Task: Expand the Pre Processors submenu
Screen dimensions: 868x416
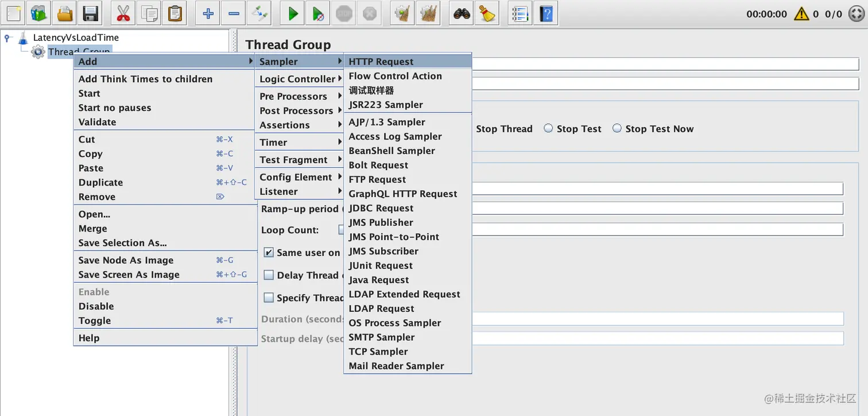Action: (300, 96)
